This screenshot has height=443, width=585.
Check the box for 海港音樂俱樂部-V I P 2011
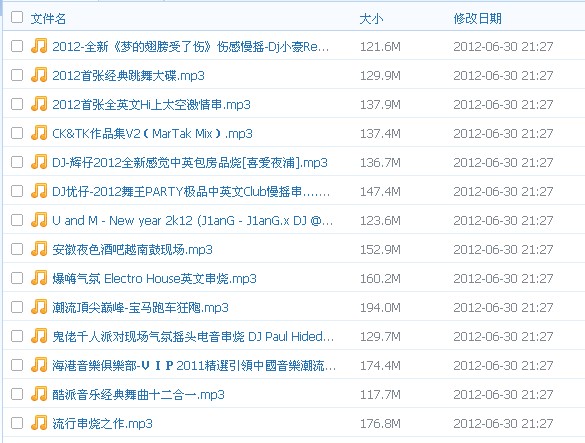point(17,365)
